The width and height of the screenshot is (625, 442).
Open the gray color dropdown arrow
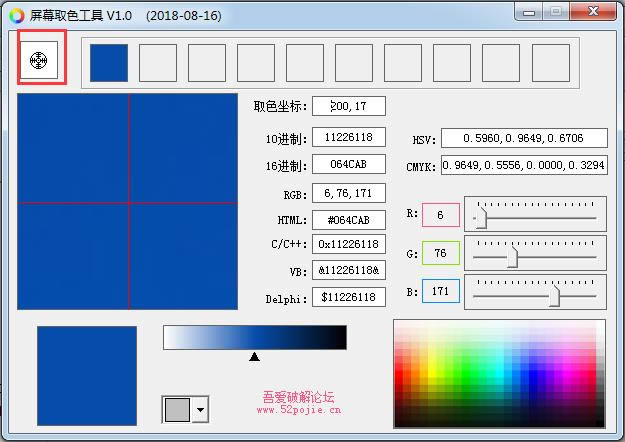[201, 409]
